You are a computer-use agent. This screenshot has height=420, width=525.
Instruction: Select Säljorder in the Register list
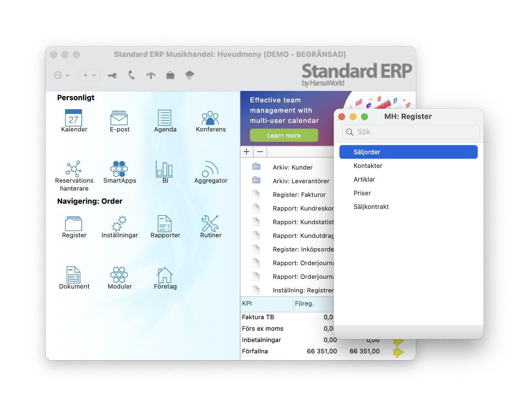point(408,152)
